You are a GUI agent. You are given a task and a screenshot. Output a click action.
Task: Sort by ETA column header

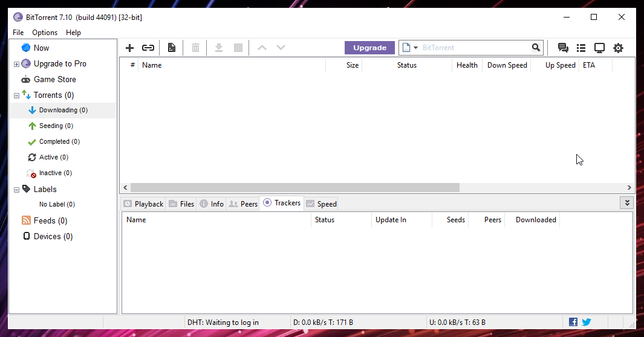(x=596, y=65)
